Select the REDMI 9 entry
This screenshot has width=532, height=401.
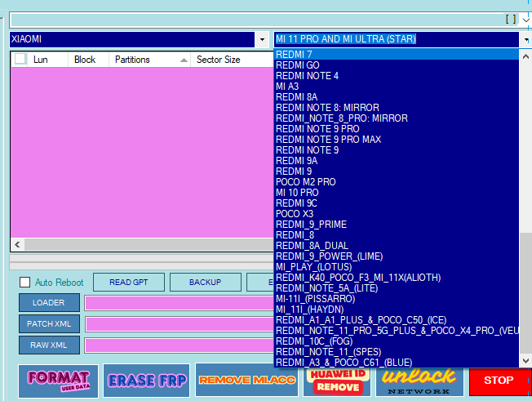(x=397, y=172)
